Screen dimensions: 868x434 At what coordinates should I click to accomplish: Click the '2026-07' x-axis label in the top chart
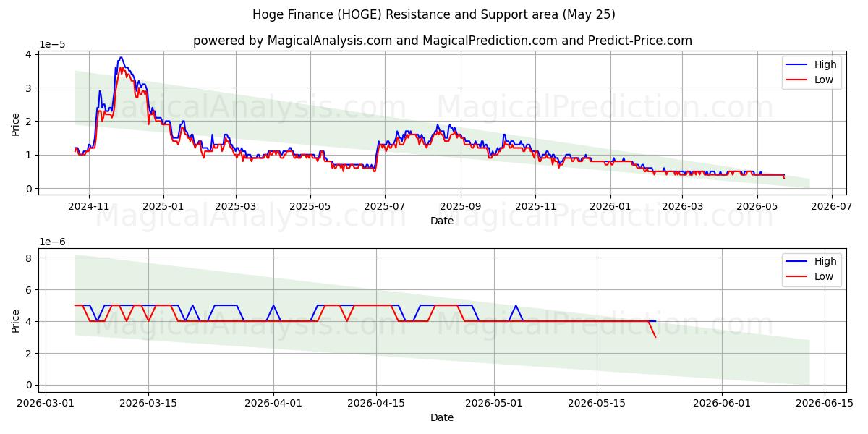click(831, 206)
